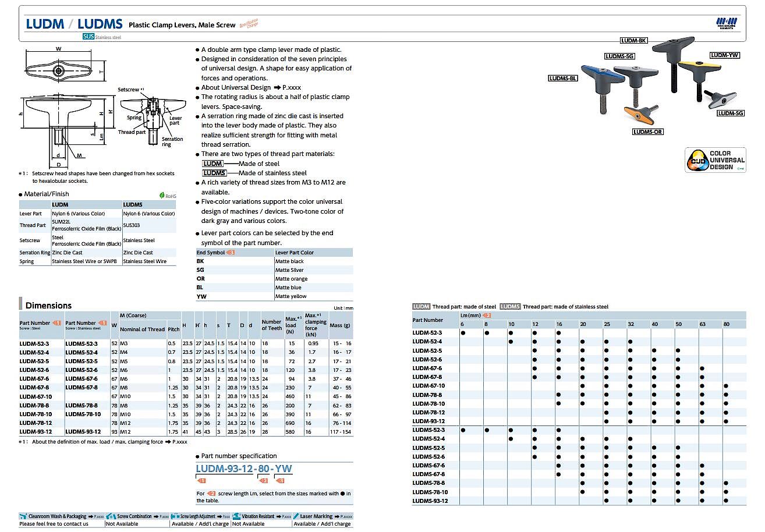Viewport: 765px width, 532px height.
Task: Click the Color Universal Design logo
Action: pos(716,160)
